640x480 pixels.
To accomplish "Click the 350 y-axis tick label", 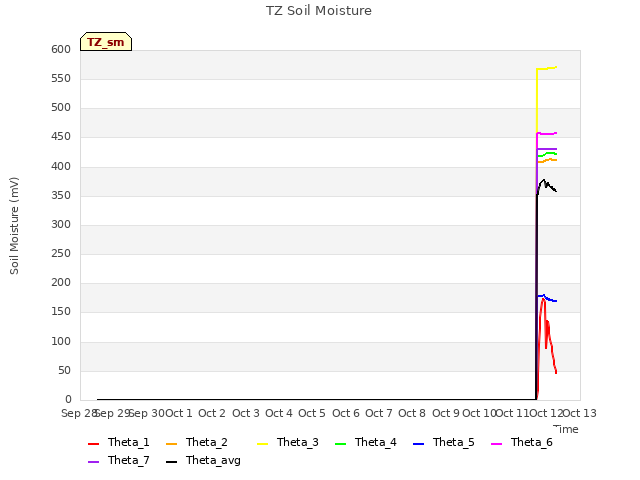I will click(61, 196).
